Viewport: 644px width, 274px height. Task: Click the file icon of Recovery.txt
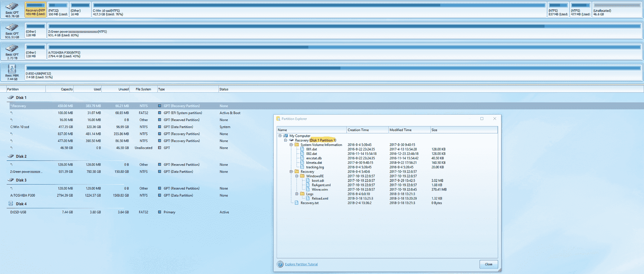(297, 203)
